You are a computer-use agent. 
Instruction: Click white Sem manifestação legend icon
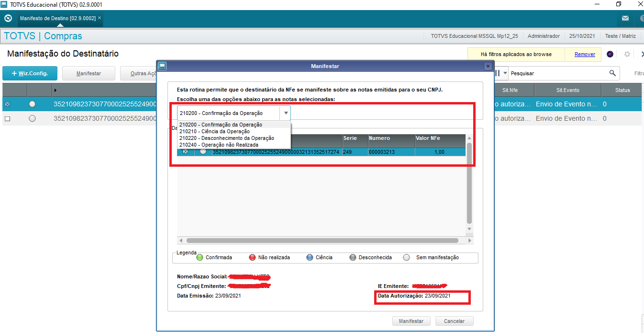tap(406, 257)
